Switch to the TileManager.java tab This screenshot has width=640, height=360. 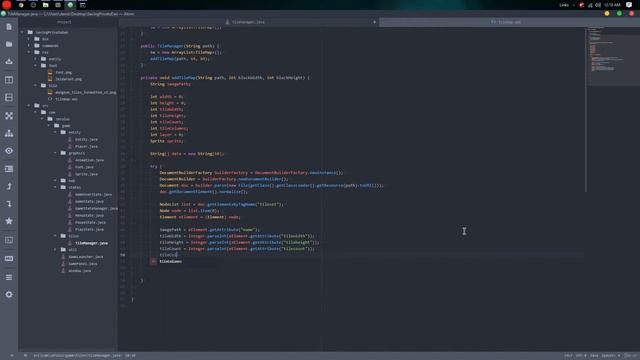pos(249,22)
